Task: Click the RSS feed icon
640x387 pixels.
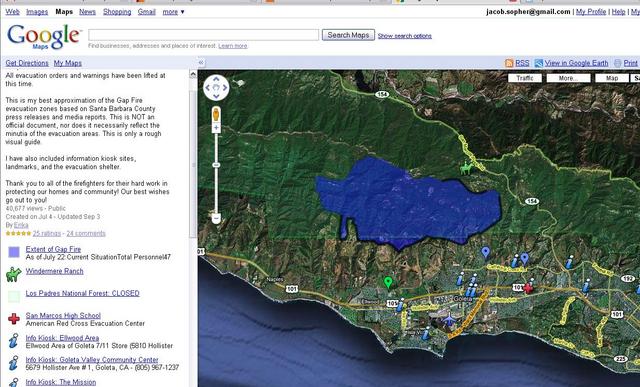Action: (509, 63)
